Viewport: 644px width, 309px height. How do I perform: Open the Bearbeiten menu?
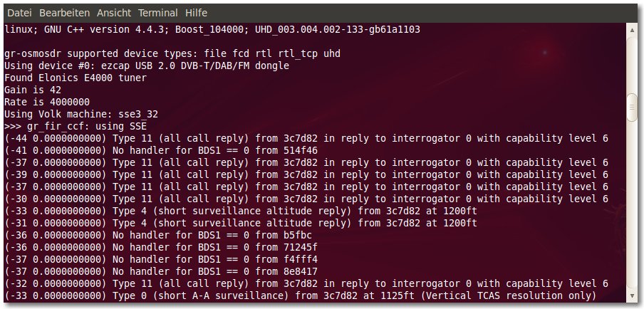click(65, 13)
